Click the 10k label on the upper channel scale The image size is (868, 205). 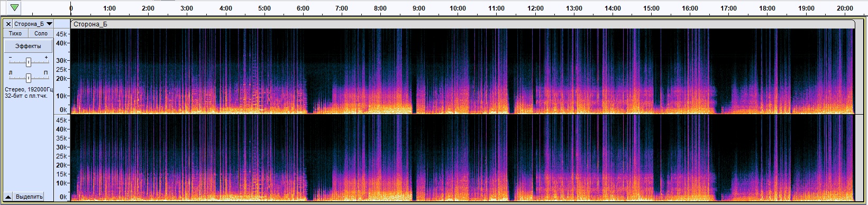point(62,96)
